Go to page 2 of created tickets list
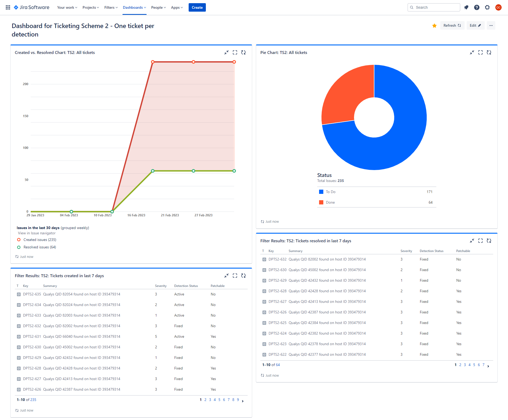Image resolution: width=508 pixels, height=420 pixels. [205, 400]
